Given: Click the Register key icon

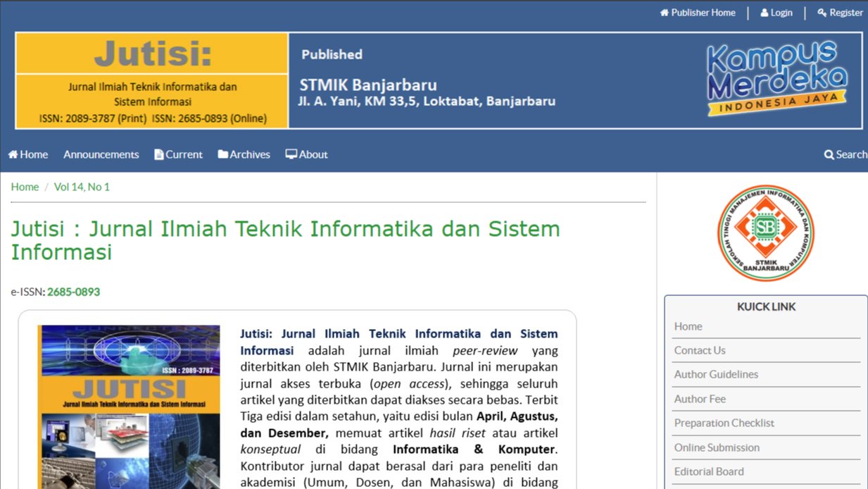Looking at the screenshot, I should [822, 13].
